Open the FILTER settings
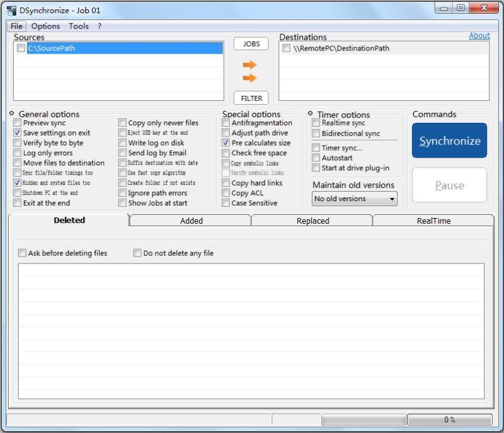The width and height of the screenshot is (504, 433). (x=251, y=98)
